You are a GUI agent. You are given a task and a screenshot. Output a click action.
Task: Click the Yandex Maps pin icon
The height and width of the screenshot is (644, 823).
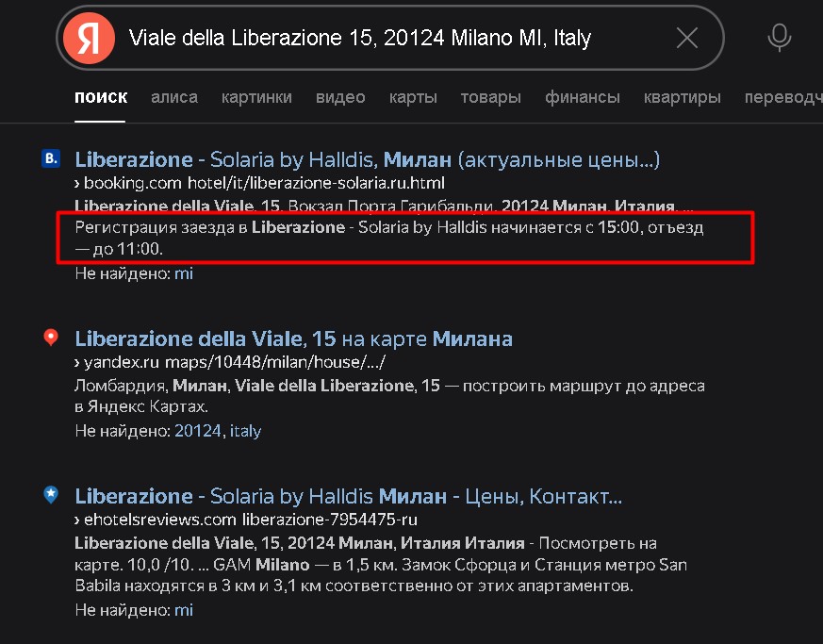click(x=51, y=338)
